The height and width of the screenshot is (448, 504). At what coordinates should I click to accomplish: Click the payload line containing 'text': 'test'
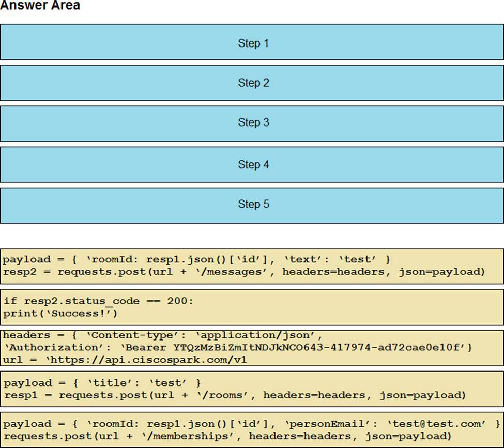click(196, 259)
